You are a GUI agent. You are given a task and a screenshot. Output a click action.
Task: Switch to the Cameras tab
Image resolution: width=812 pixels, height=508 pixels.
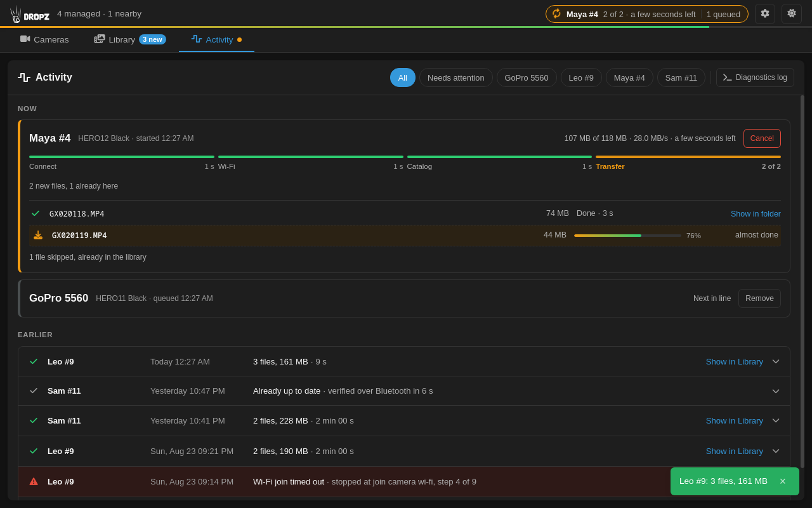(44, 39)
